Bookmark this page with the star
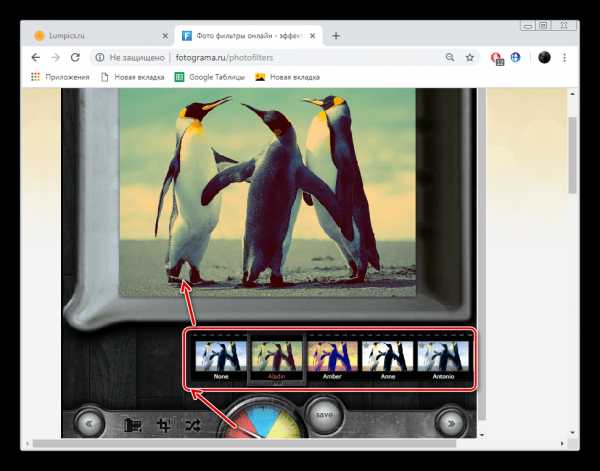Viewport: 600px width, 471px height. (x=470, y=57)
